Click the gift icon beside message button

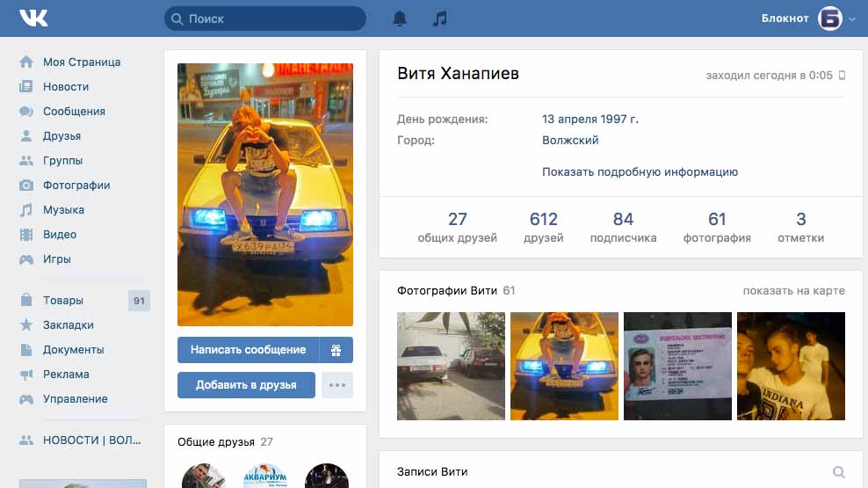click(x=336, y=350)
